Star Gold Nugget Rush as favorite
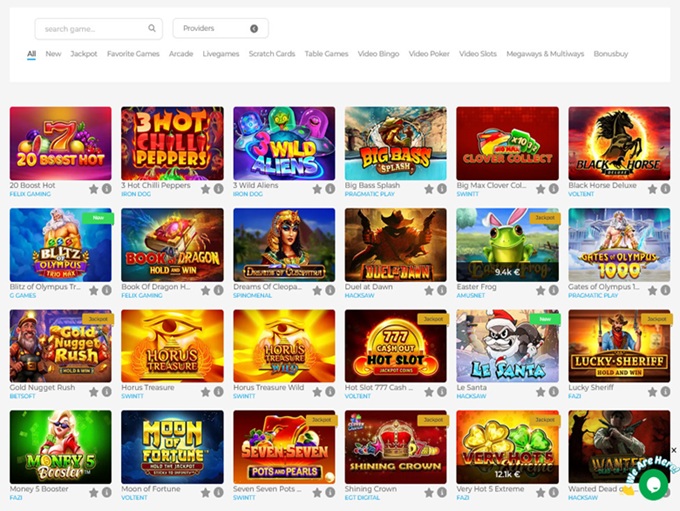680x511 pixels. [94, 391]
